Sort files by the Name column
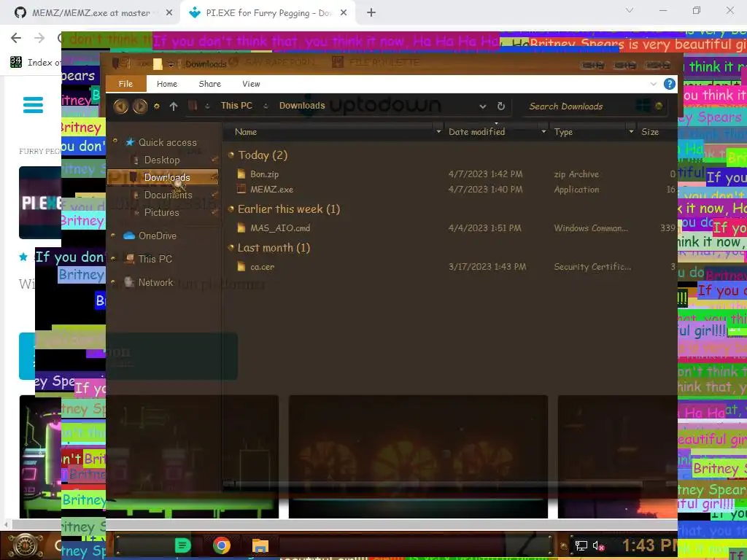Screen dimensions: 747x560 246,132
